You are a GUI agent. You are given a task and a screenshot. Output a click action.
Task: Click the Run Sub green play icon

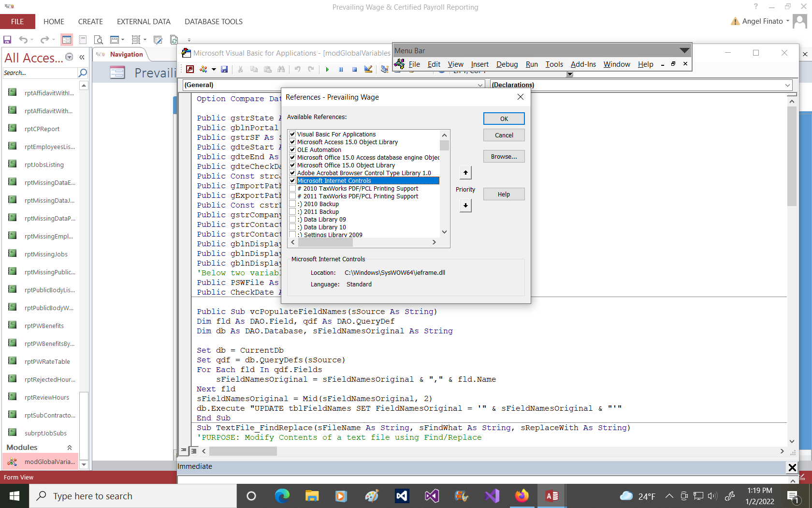pyautogui.click(x=327, y=69)
